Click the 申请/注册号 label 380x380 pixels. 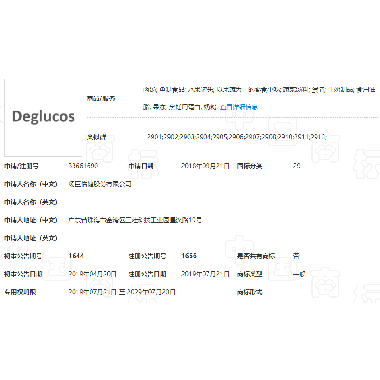[x=21, y=166]
